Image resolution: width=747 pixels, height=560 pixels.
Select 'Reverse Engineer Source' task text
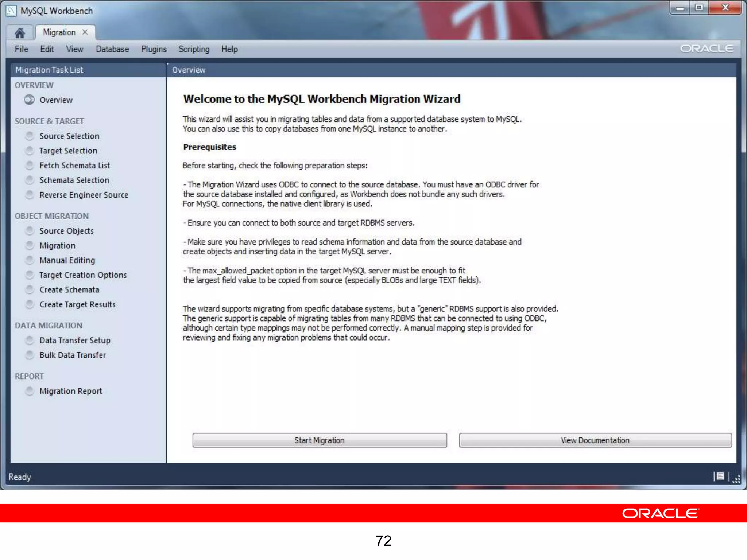click(x=84, y=195)
